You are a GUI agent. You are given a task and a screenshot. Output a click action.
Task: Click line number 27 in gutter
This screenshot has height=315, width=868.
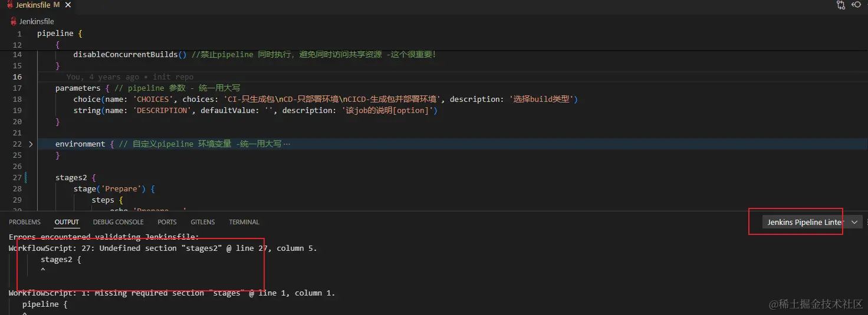click(17, 177)
